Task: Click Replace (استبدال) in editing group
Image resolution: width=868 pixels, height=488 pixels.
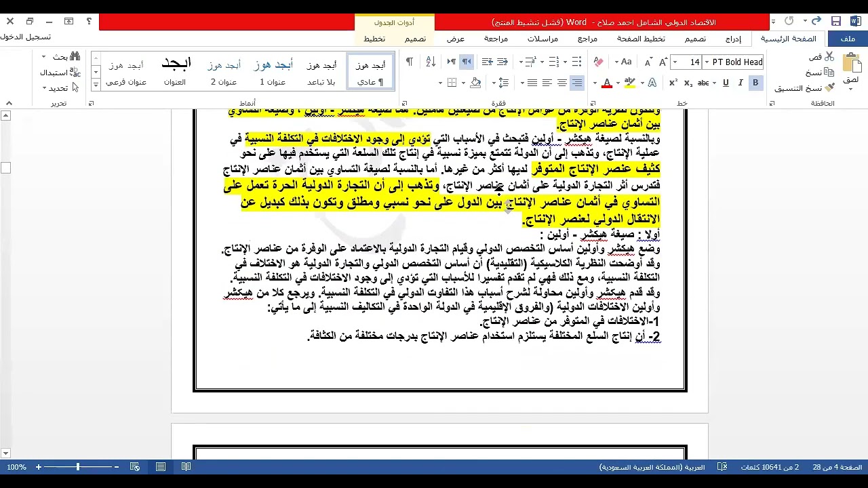Action: 59,73
